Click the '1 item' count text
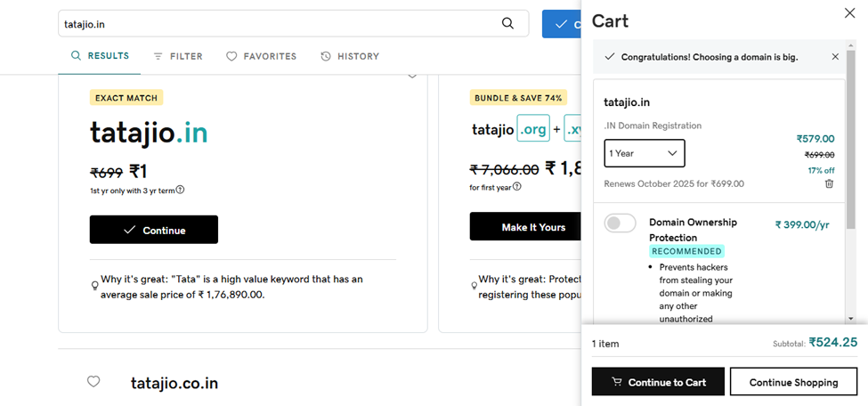Viewport: 868px width, 406px height. (x=605, y=344)
